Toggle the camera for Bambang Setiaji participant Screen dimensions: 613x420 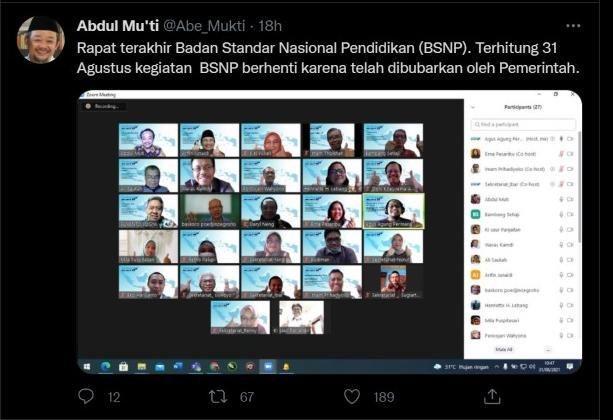click(x=570, y=214)
